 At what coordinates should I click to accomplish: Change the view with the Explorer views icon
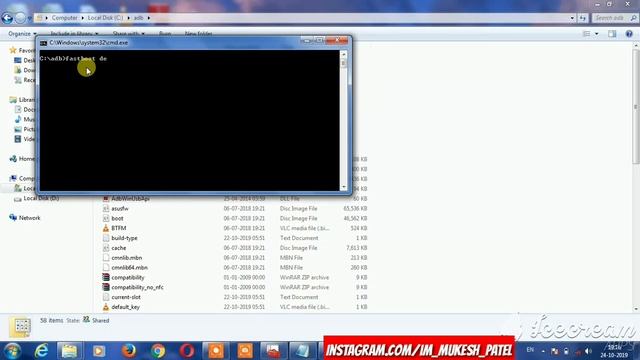coord(587,34)
